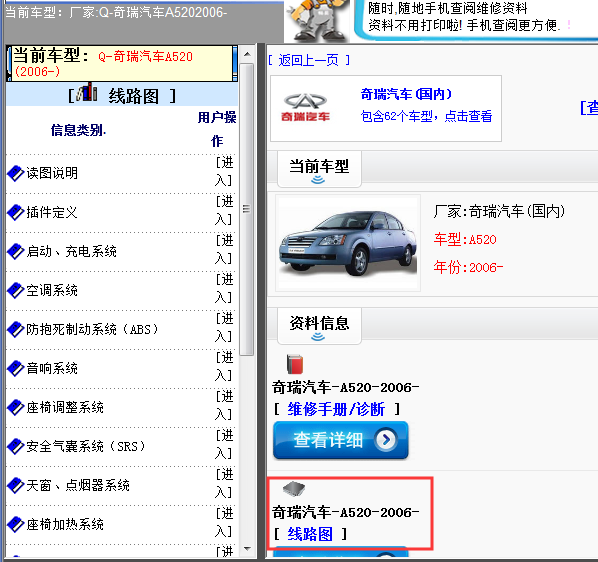Click the 防抱死制动系统 (ABS) row label
Screen dimensions: 598x562
[93, 329]
